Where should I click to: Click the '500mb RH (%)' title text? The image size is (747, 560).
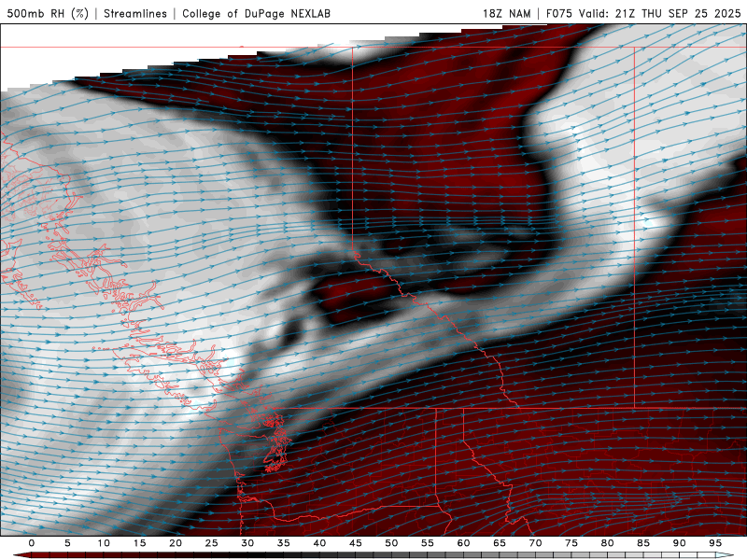[x=48, y=13]
